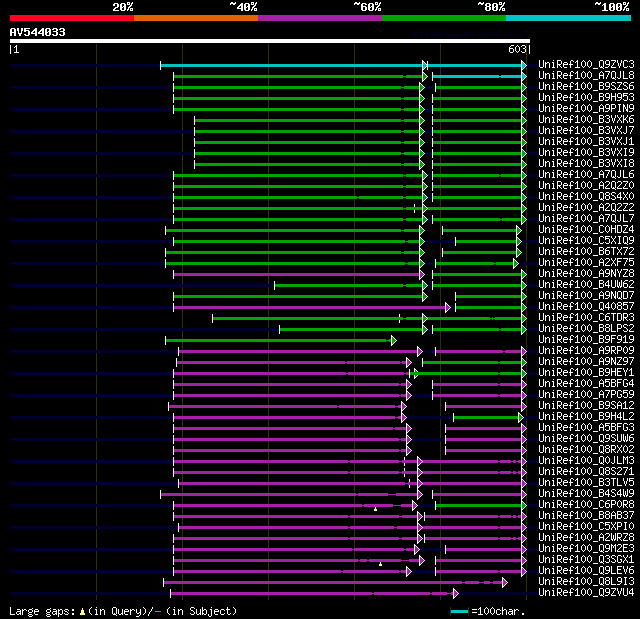Viewport: 640px width, 619px height.
Task: Click label UniRef100_B3VXK6
Action: (x=586, y=120)
